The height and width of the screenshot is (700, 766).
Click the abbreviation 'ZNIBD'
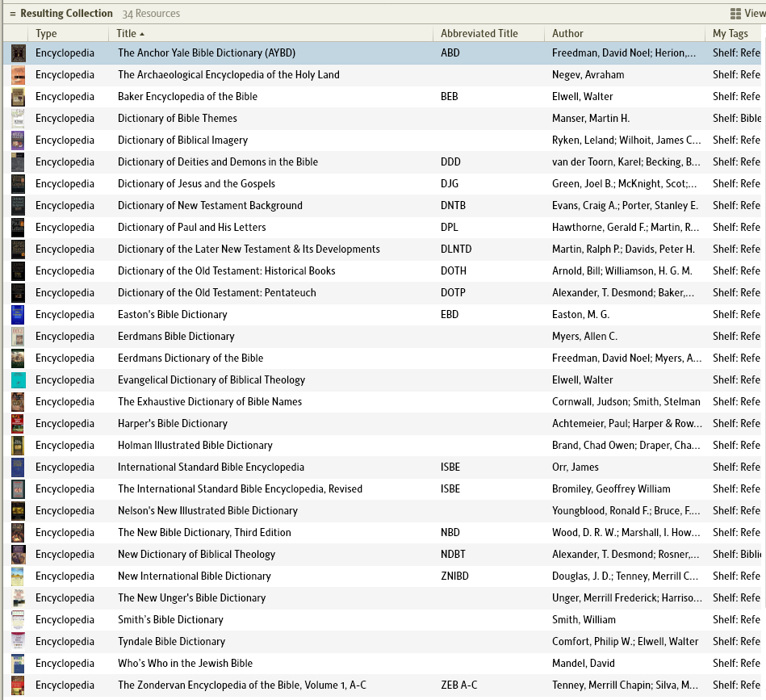454,576
